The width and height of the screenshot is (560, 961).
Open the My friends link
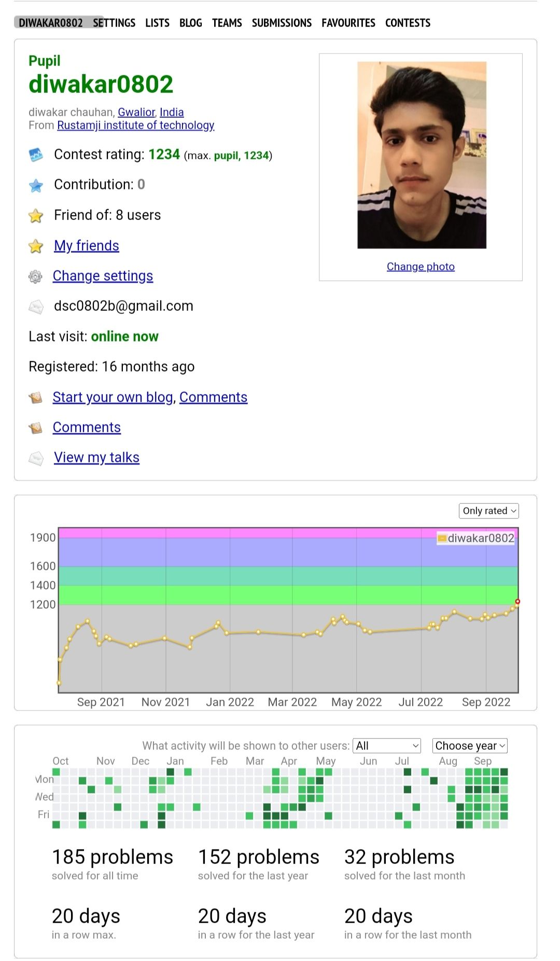click(87, 245)
